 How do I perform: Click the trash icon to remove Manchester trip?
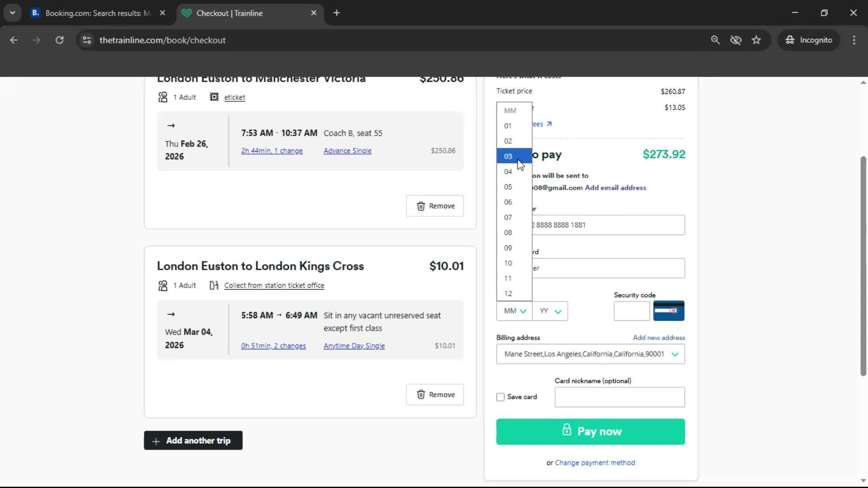click(x=422, y=206)
